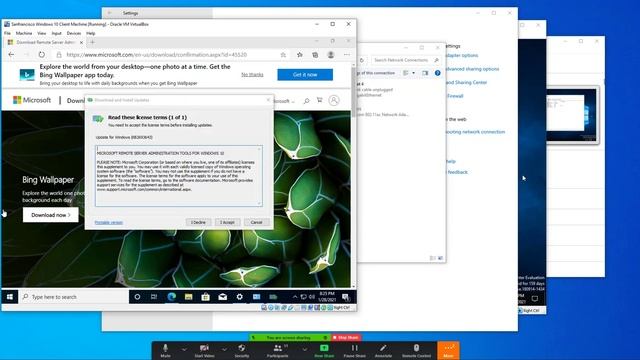Open Printable version link
640x360 pixels.
coord(109,222)
